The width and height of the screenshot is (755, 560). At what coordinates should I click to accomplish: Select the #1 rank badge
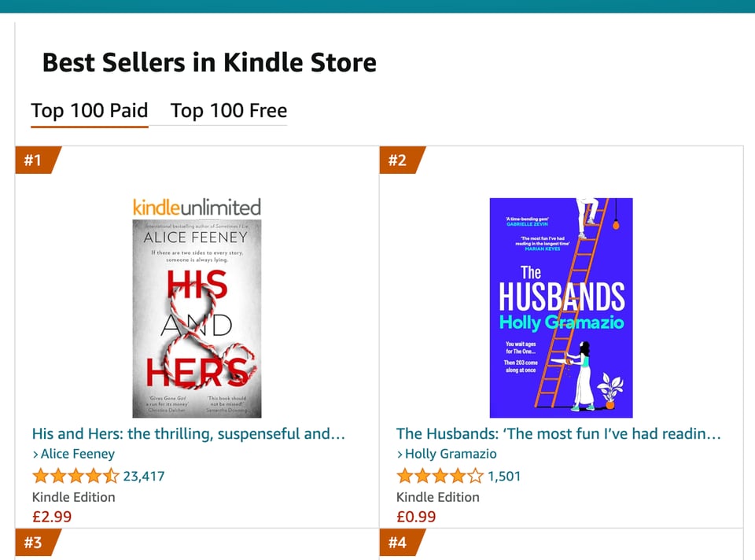(31, 160)
